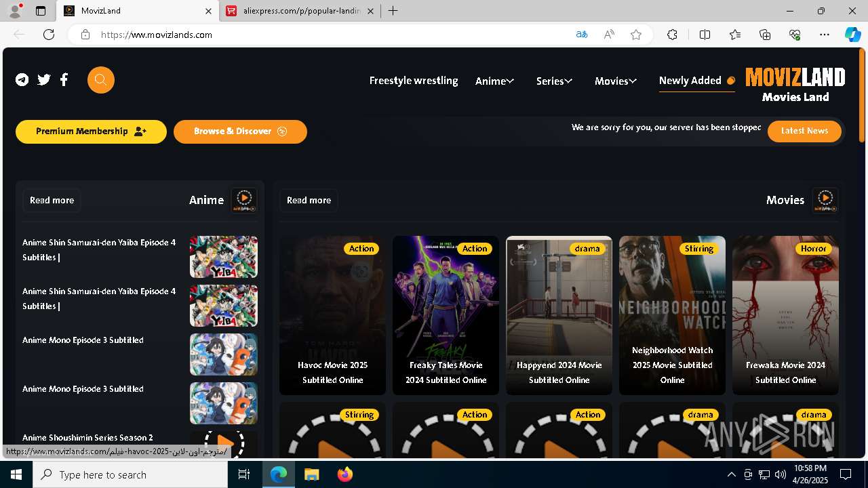Open the Newly Added menu item
This screenshot has height=488, width=868.
click(697, 81)
